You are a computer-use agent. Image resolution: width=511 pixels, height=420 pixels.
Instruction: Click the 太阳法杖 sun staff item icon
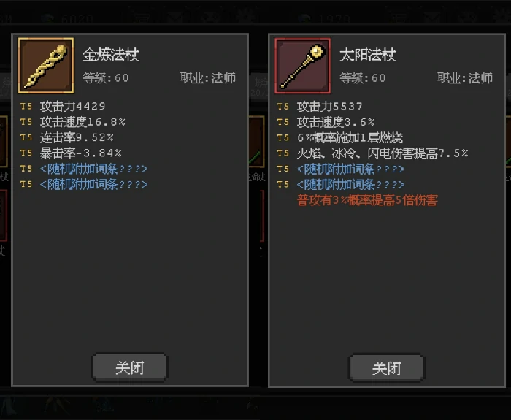(303, 66)
